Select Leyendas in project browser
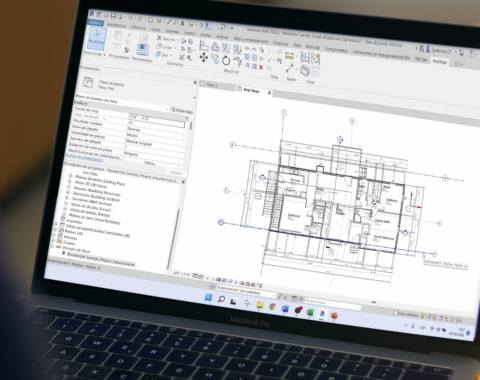The image size is (480, 380). point(74,221)
